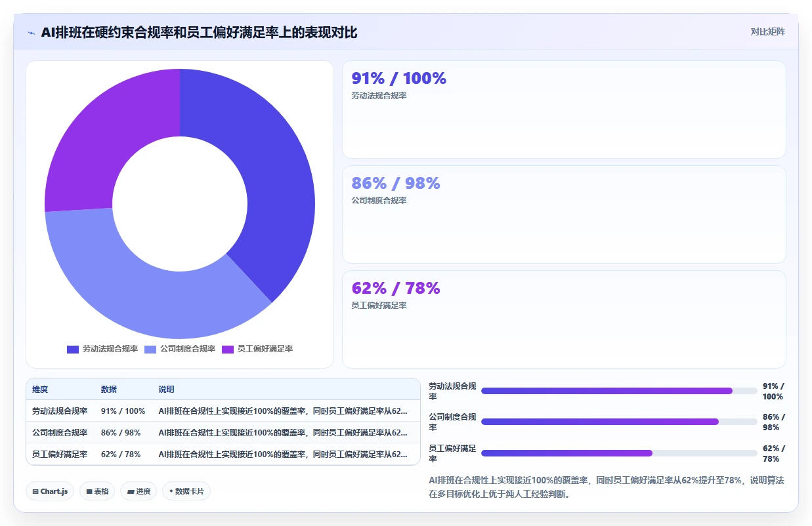Select the 86% / 98% data card value
The image size is (812, 526).
point(396,183)
